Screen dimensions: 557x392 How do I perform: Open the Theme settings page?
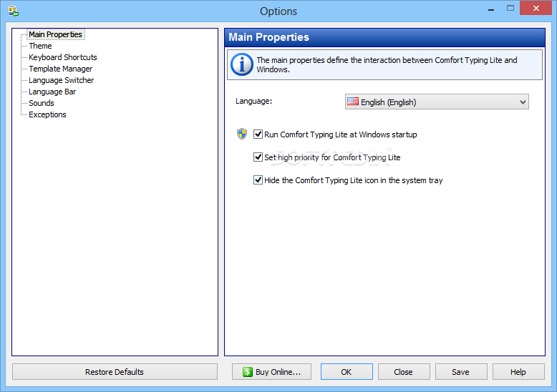pyautogui.click(x=40, y=46)
